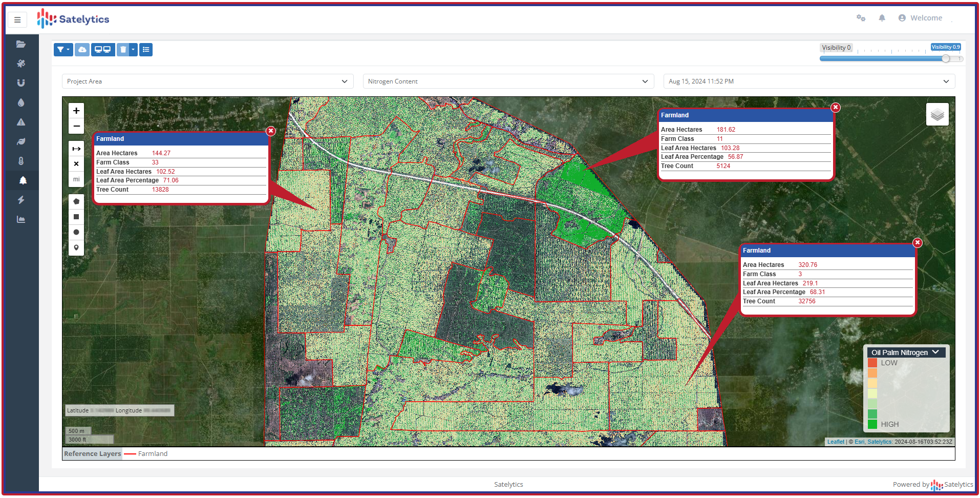980x498 pixels.
Task: Click the cloud download toolbar button
Action: tap(82, 50)
